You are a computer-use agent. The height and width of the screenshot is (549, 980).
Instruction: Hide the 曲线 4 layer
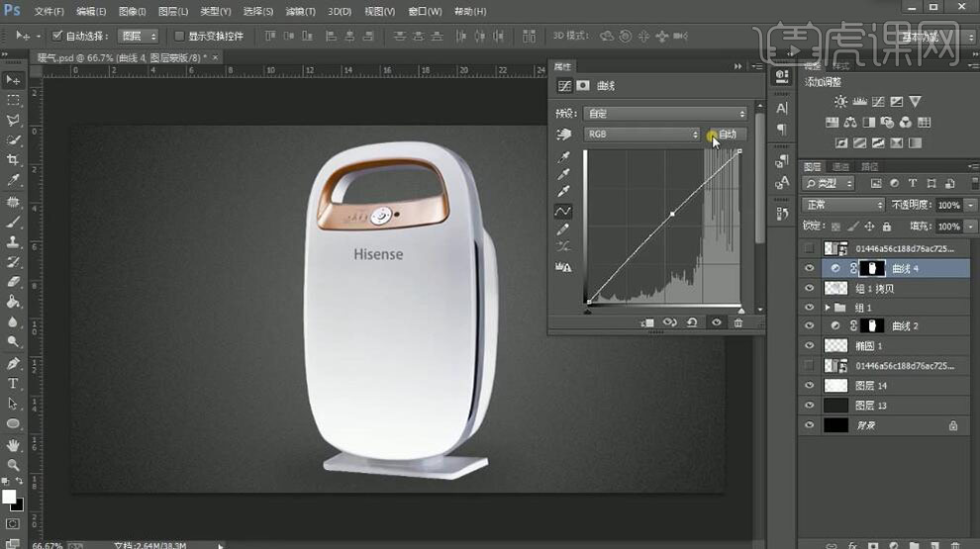point(810,269)
